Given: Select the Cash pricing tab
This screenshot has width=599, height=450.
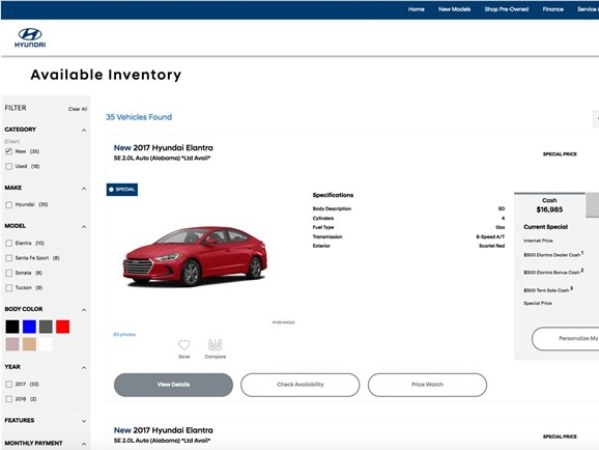Looking at the screenshot, I should pos(549,205).
